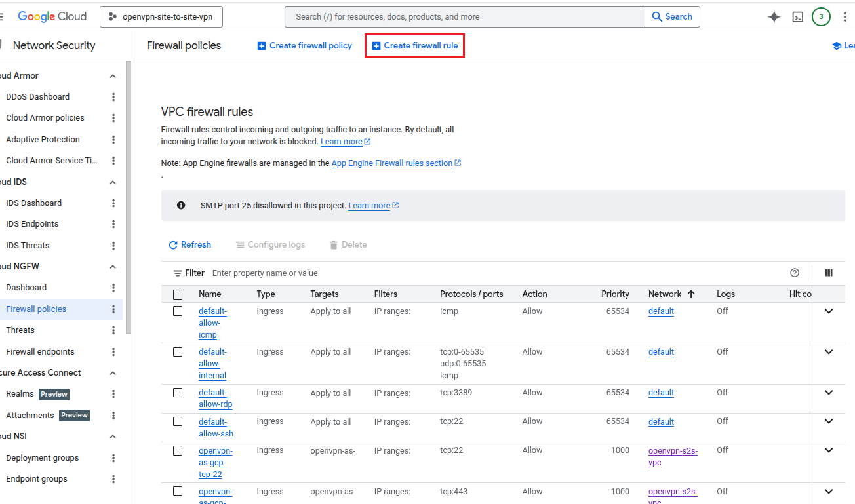Viewport: 855px width, 504px height.
Task: Open Deployment groups under Cloud NSI
Action: coord(42,458)
